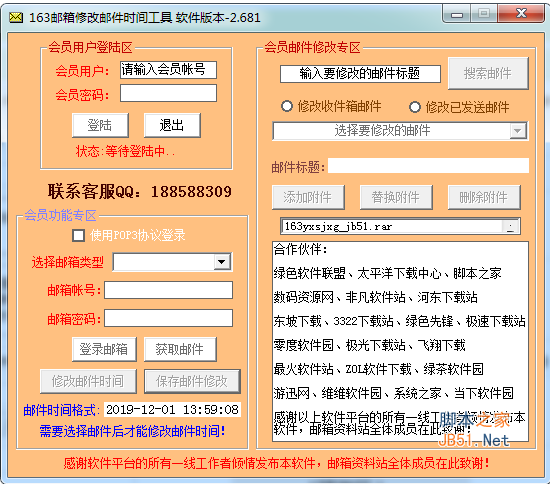The width and height of the screenshot is (550, 484).
Task: Click the maximize button in title bar
Action: click(x=484, y=14)
